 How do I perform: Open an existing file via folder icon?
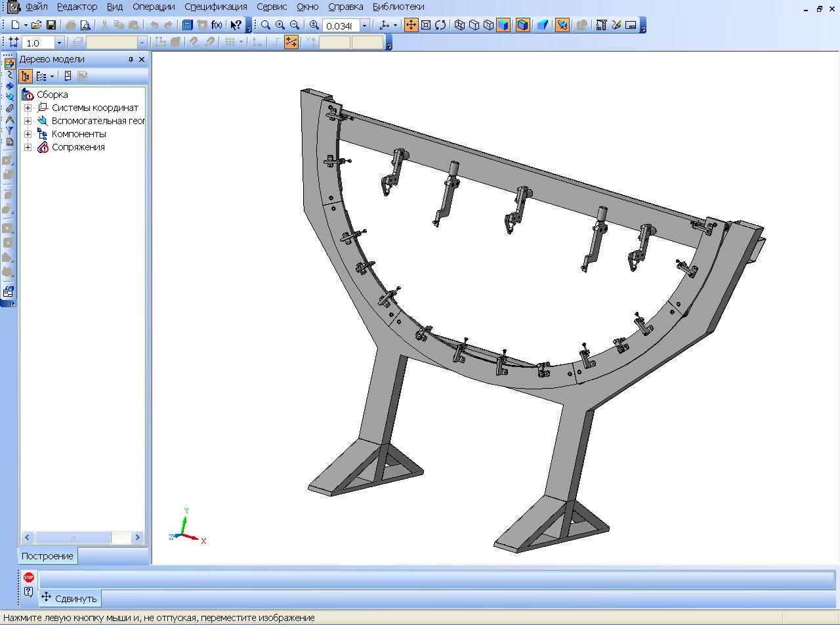click(x=37, y=25)
